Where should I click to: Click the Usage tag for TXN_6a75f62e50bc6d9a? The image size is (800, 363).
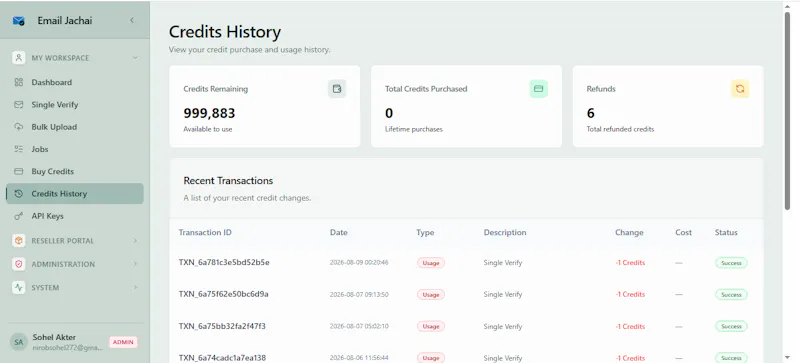point(431,295)
